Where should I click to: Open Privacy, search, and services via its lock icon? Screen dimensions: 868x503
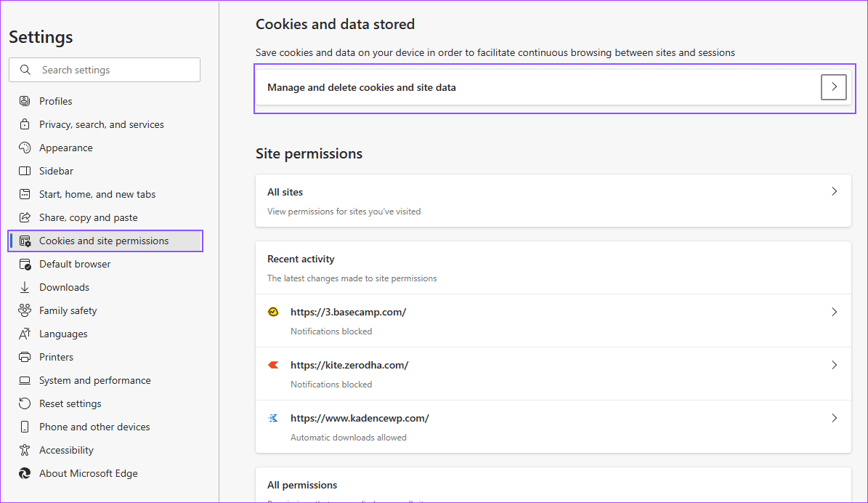click(x=24, y=124)
